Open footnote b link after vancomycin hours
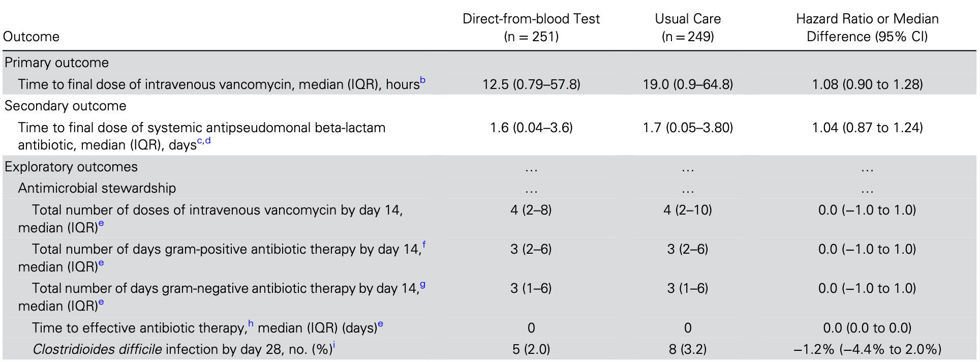This screenshot has width=980, height=362. 423,81
